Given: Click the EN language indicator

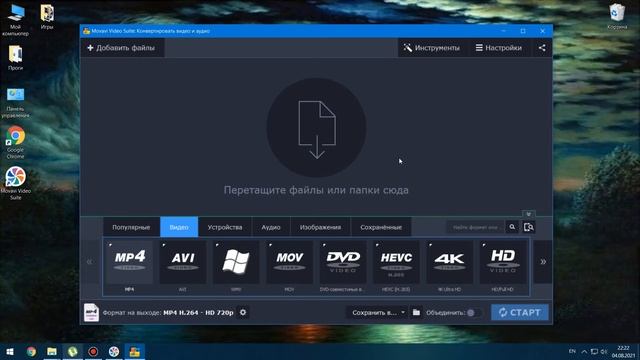Looking at the screenshot, I should 572,351.
